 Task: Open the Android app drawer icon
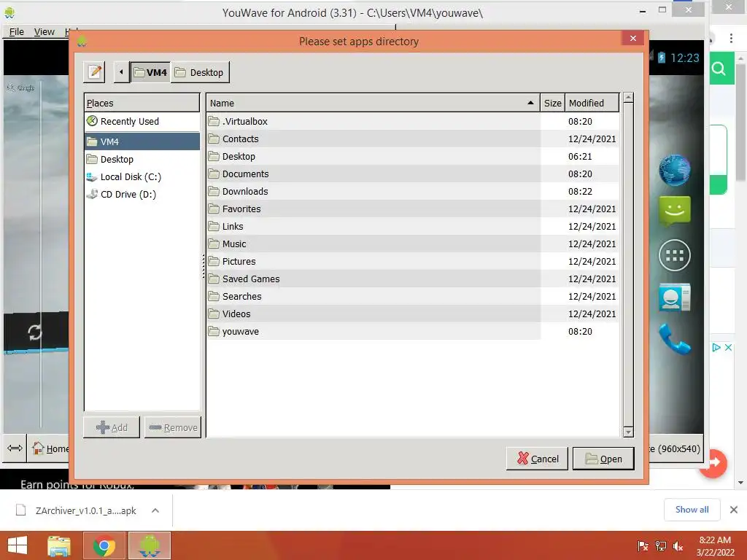[x=675, y=255]
